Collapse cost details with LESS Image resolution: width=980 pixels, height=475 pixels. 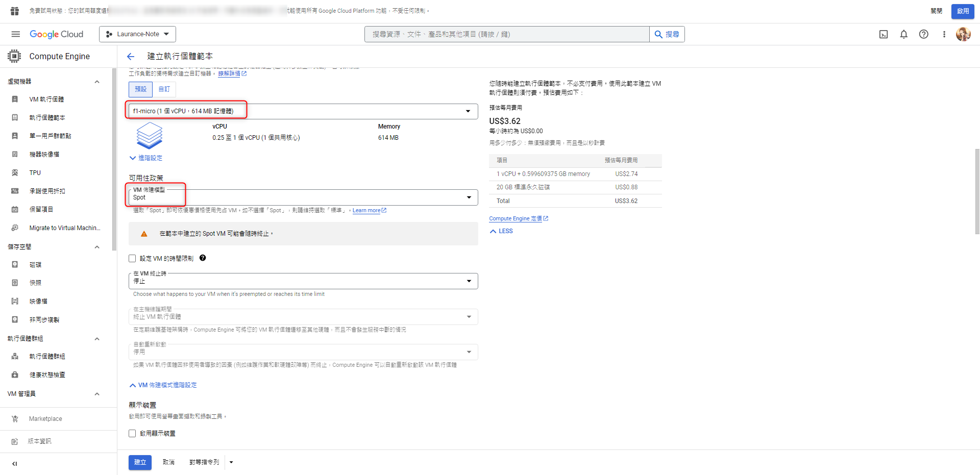click(x=501, y=231)
